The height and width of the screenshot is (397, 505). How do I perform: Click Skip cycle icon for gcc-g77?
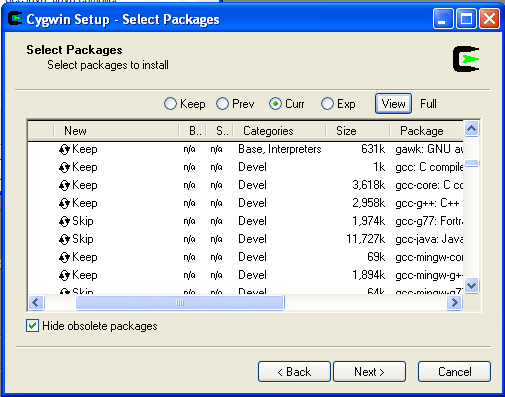[x=64, y=221]
